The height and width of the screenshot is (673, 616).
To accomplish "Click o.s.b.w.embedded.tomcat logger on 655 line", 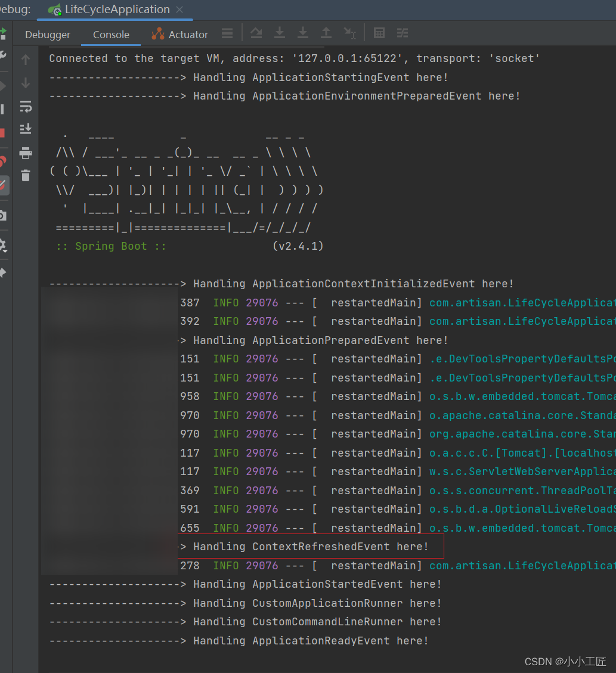I will tap(522, 528).
